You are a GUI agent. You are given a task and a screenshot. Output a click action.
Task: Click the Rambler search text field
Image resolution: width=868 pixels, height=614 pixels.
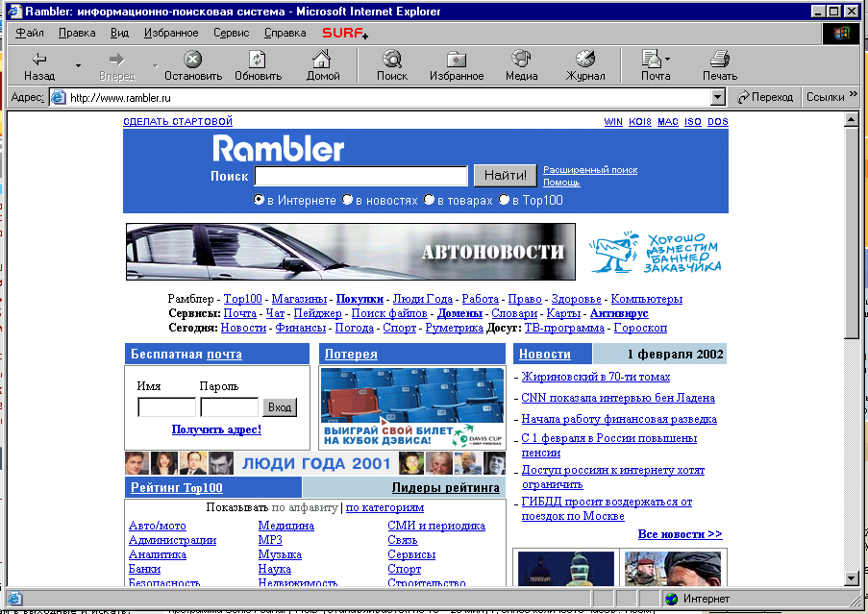pyautogui.click(x=361, y=176)
